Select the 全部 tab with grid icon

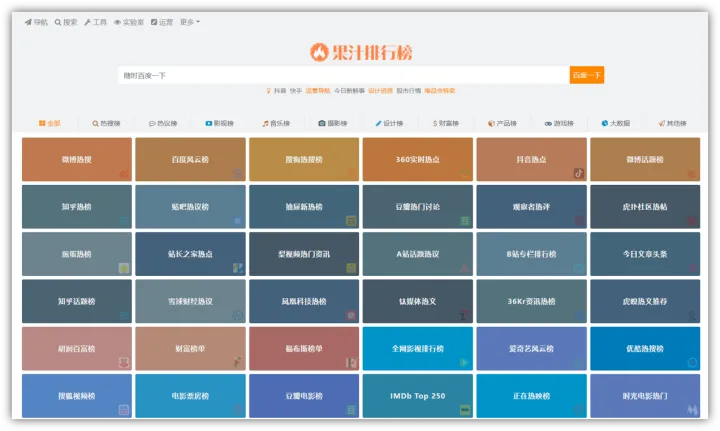50,123
